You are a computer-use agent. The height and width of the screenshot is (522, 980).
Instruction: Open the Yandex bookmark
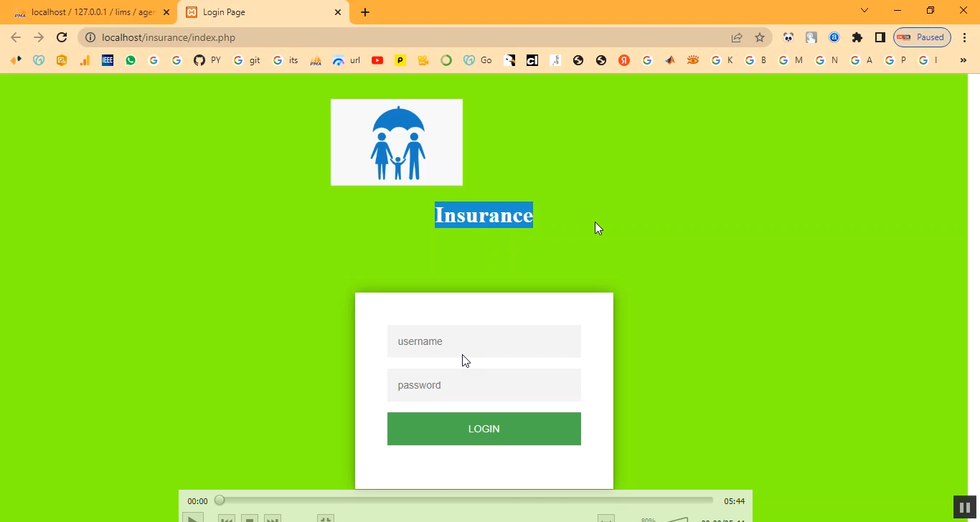point(624,61)
